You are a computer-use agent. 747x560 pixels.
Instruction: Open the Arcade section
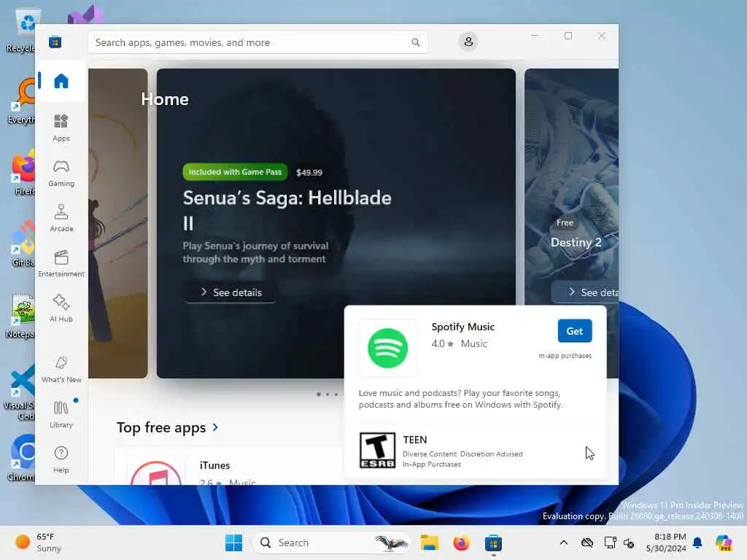click(61, 218)
